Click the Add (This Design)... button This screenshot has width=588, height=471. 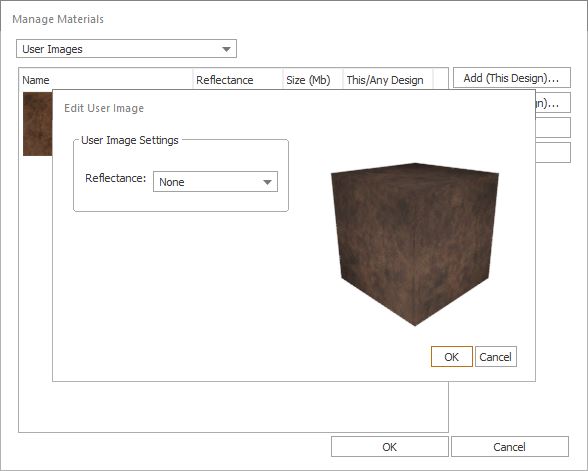(x=512, y=78)
